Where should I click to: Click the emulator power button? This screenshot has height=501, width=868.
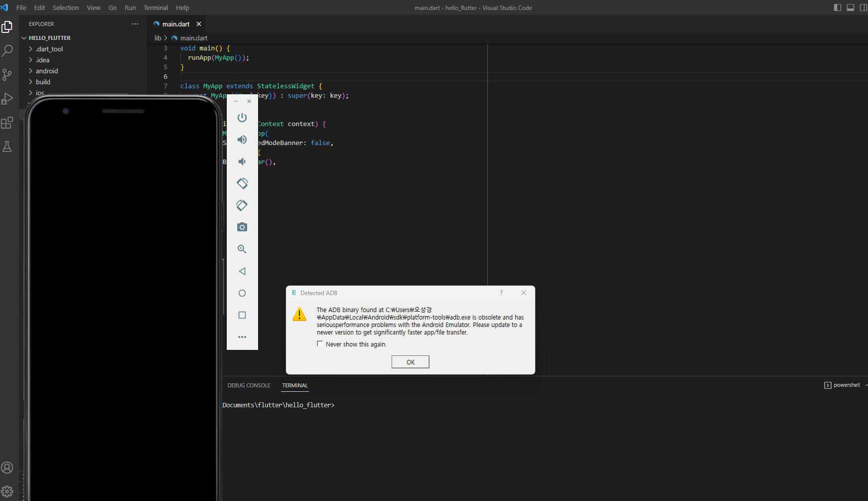pyautogui.click(x=242, y=118)
